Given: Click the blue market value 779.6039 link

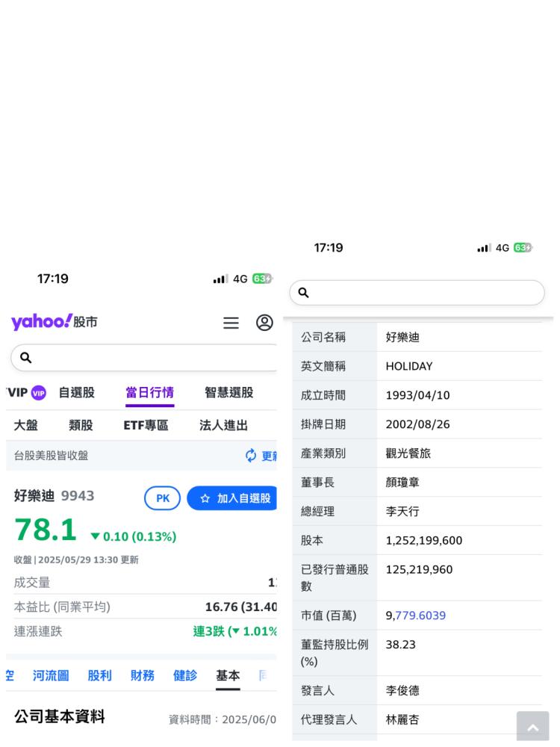Looking at the screenshot, I should click(x=420, y=616).
